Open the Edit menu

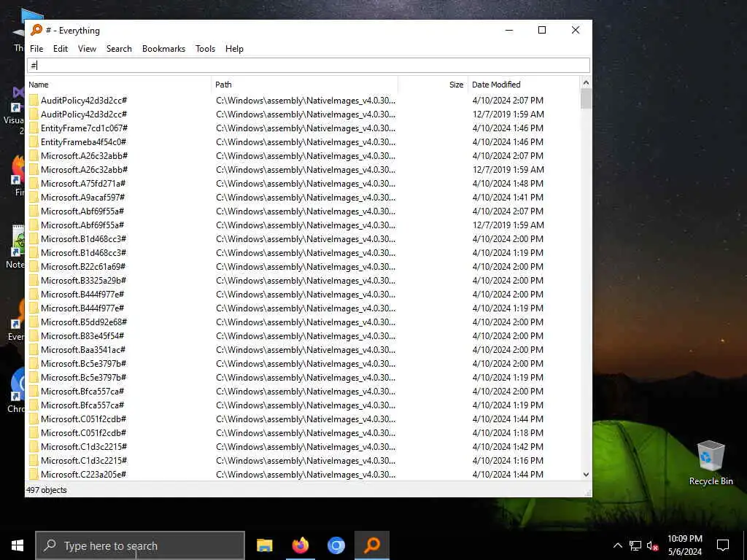pyautogui.click(x=61, y=49)
